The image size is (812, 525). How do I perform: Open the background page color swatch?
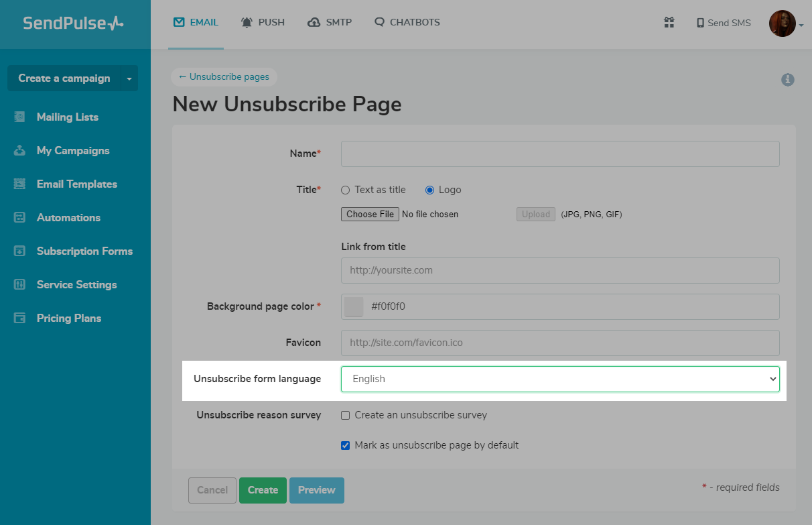(x=353, y=306)
